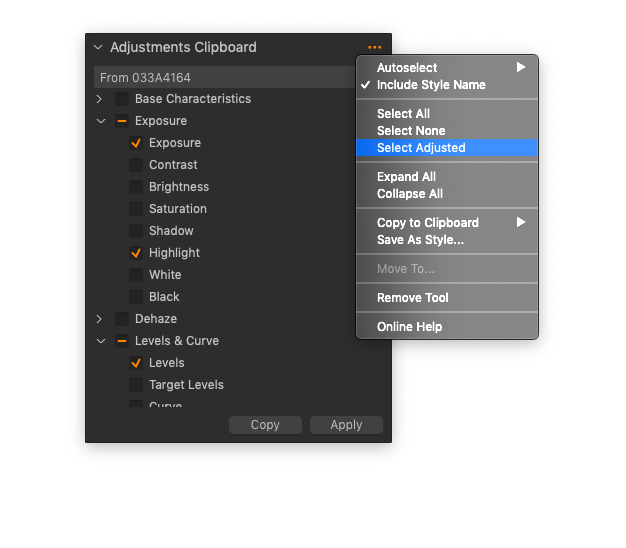Choose Select None from the menu
The width and height of the screenshot is (626, 548).
(447, 131)
